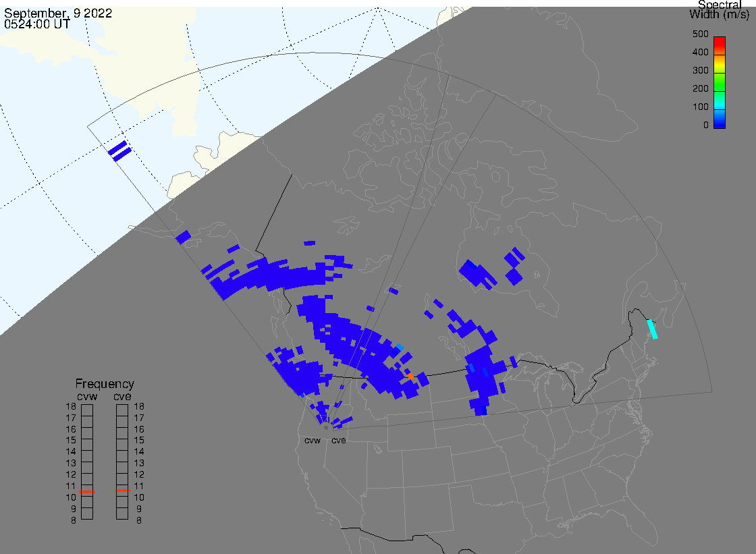756x554 pixels.
Task: Click the date text September, 9 2022
Action: click(x=58, y=13)
